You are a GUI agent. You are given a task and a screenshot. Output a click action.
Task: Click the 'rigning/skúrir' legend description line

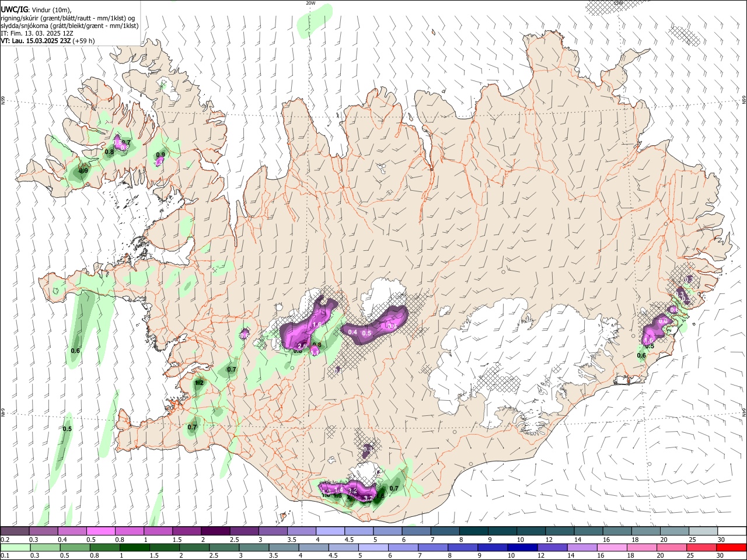(x=68, y=17)
